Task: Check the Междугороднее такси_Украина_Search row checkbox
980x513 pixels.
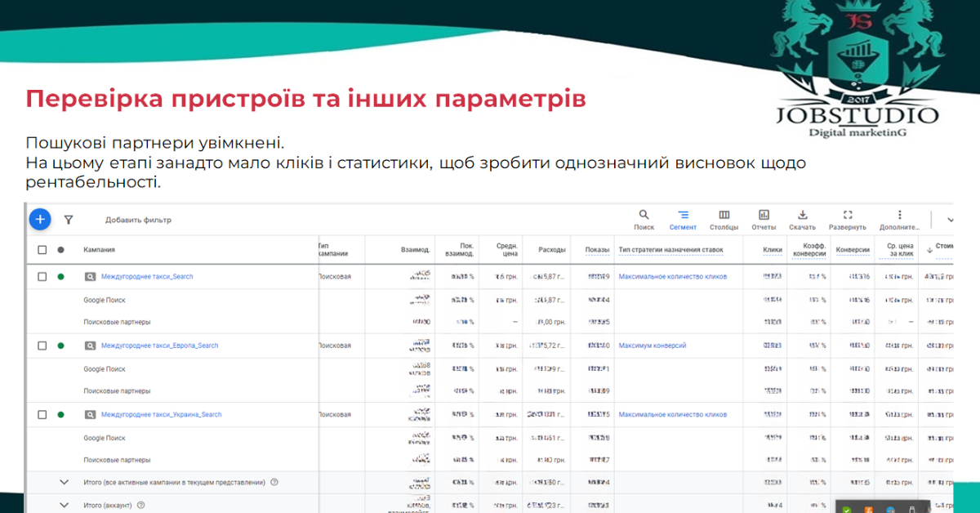Action: 42,414
